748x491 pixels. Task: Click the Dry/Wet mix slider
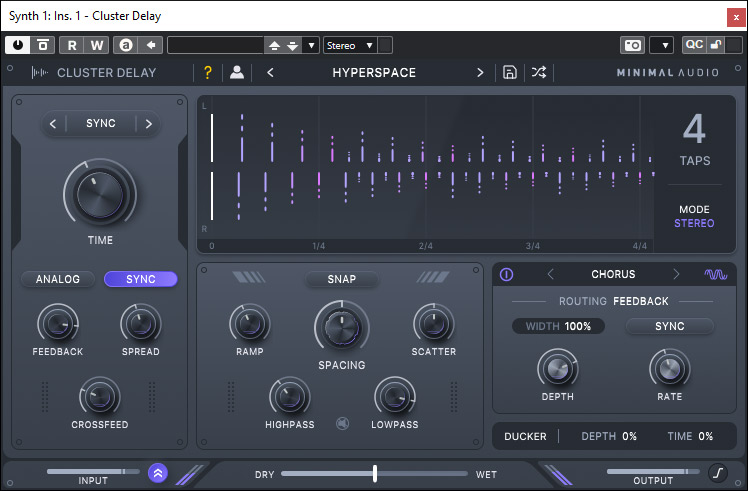click(x=375, y=473)
